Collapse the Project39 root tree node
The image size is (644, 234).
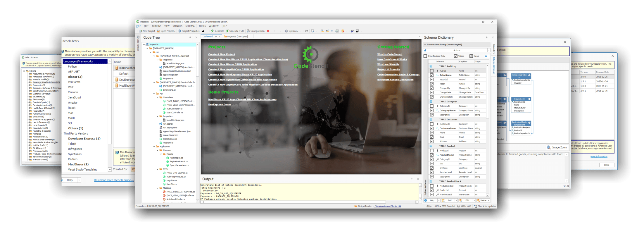(144, 45)
